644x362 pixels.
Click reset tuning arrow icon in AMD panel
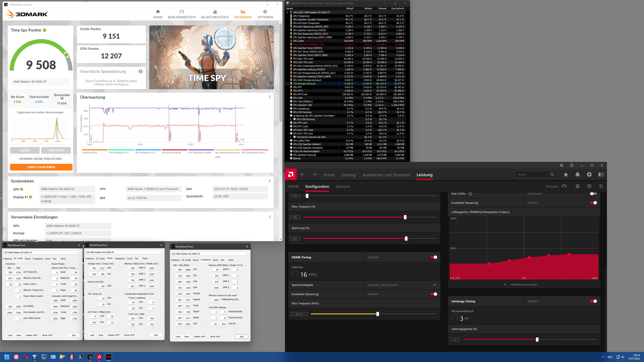[601, 186]
